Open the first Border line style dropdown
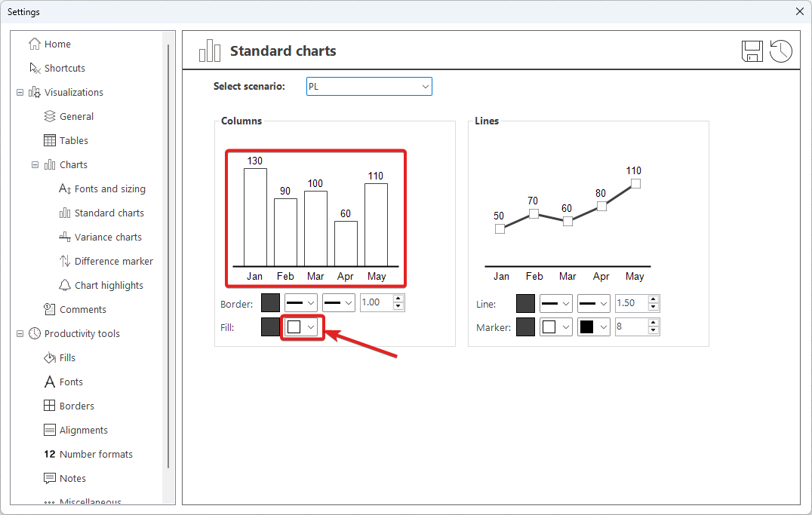The width and height of the screenshot is (812, 515). [x=300, y=303]
